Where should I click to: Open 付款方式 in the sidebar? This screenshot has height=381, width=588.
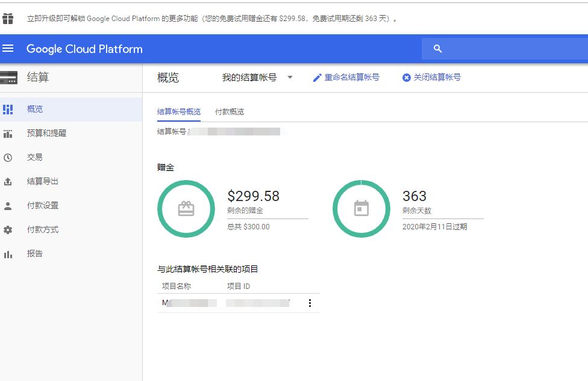click(x=71, y=230)
